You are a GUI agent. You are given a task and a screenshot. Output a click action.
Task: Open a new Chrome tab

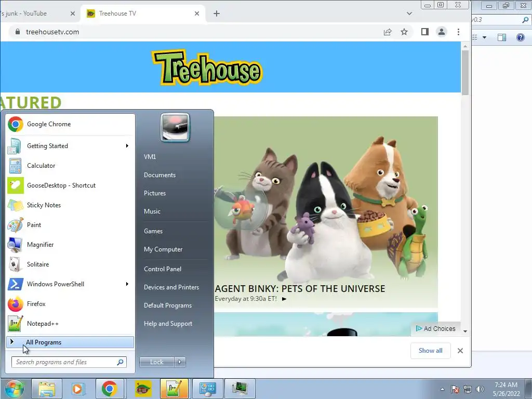[217, 14]
